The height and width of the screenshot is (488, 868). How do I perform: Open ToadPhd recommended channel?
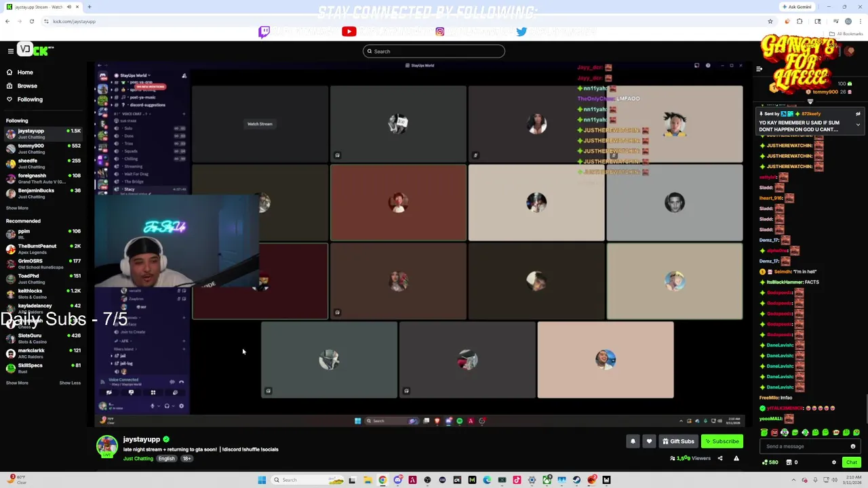coord(42,279)
